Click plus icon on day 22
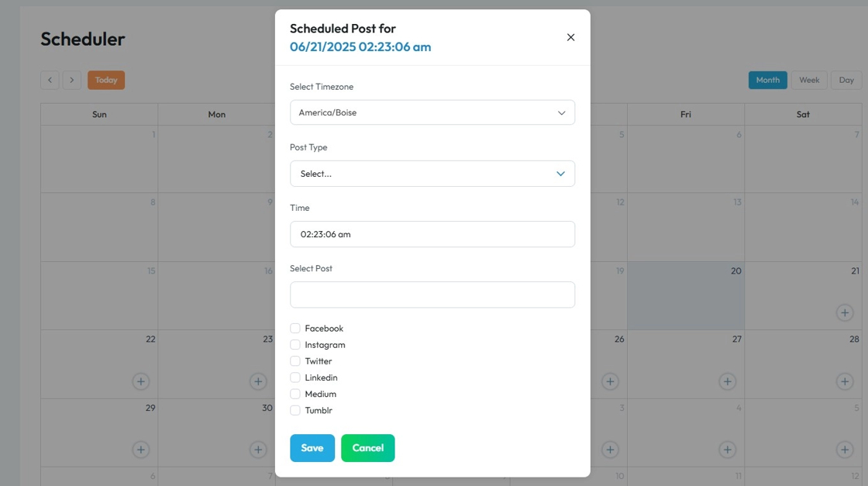This screenshot has width=868, height=486. point(140,381)
